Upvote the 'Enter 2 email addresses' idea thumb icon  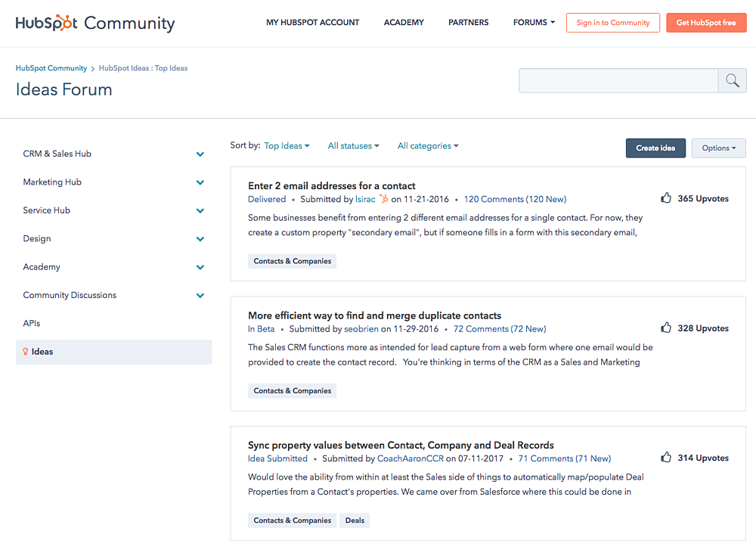coord(666,197)
